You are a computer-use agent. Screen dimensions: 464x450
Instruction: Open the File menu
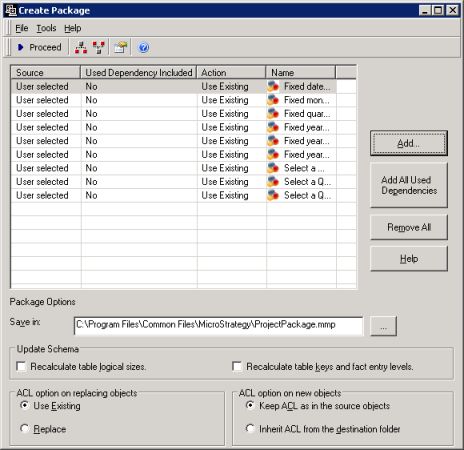point(22,28)
